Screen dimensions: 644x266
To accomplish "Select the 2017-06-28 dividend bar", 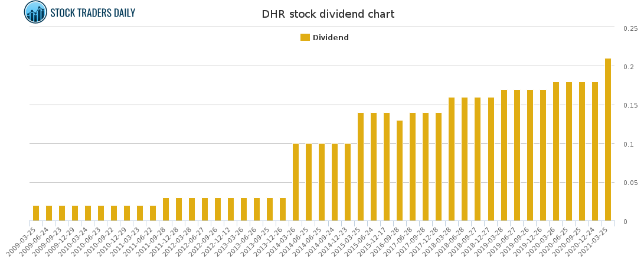I will 413,167.
